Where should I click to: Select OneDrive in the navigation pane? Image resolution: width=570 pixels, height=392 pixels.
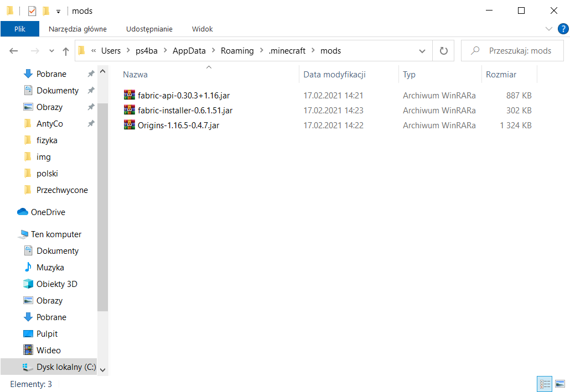point(48,212)
